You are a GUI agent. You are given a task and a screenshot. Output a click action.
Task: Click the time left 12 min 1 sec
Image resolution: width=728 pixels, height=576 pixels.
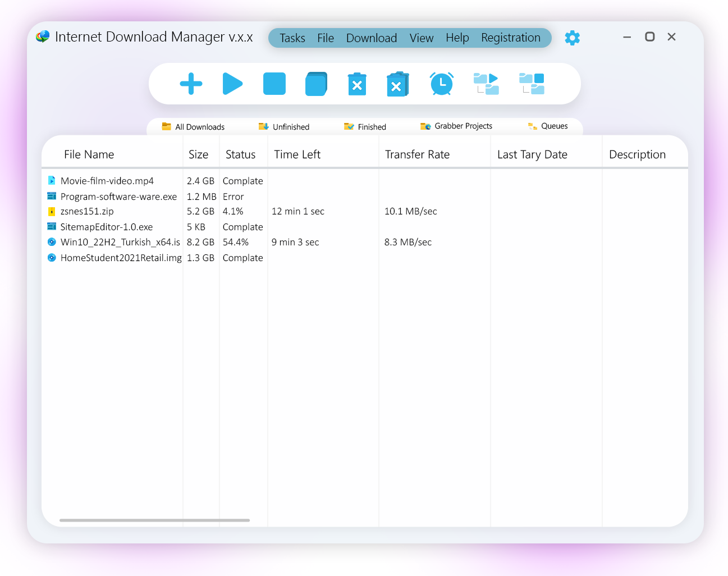pos(298,212)
